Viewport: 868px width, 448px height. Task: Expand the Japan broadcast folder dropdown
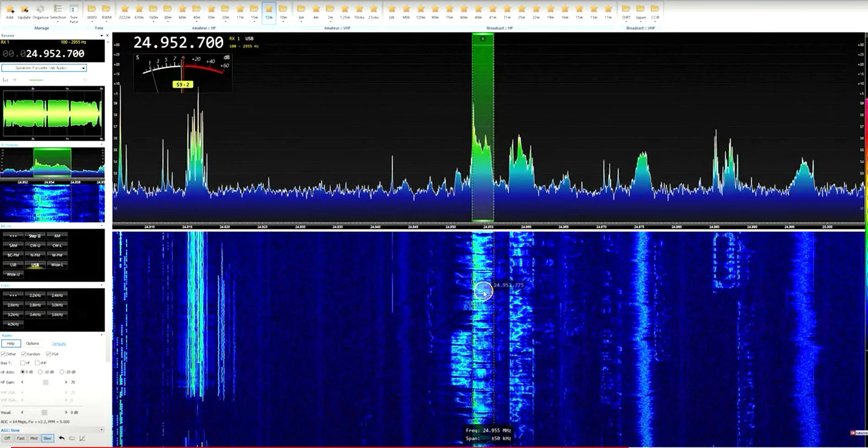click(640, 22)
